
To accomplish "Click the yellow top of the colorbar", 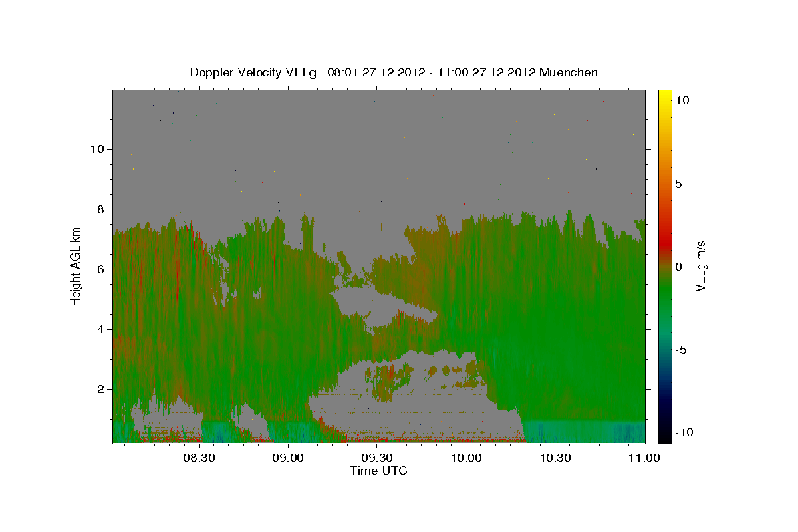I will pyautogui.click(x=665, y=96).
